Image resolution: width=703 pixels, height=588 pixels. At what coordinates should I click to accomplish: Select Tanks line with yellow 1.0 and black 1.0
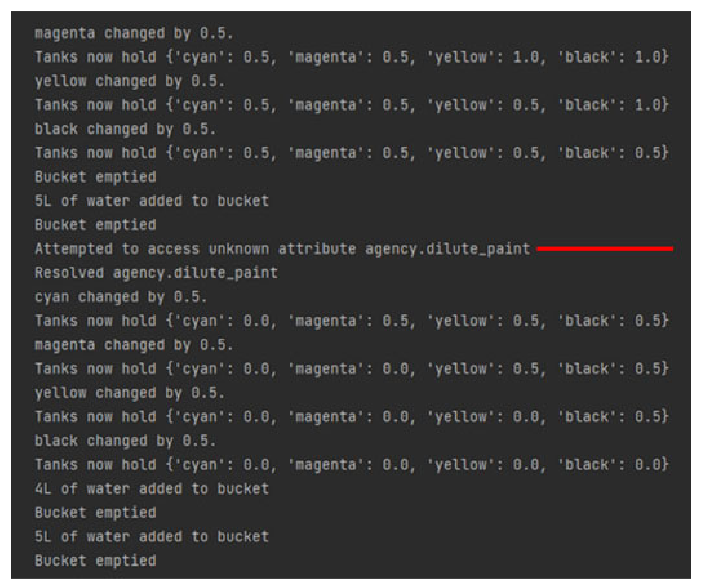click(351, 57)
